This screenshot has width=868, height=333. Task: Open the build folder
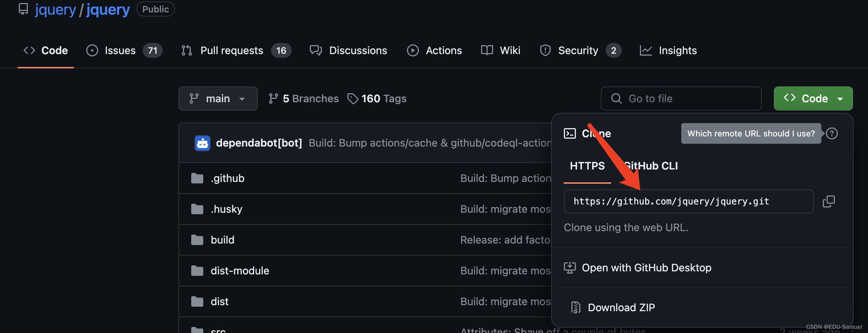click(222, 240)
